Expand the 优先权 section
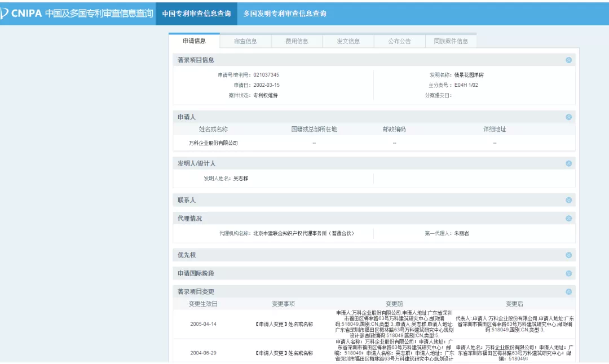 click(568, 255)
